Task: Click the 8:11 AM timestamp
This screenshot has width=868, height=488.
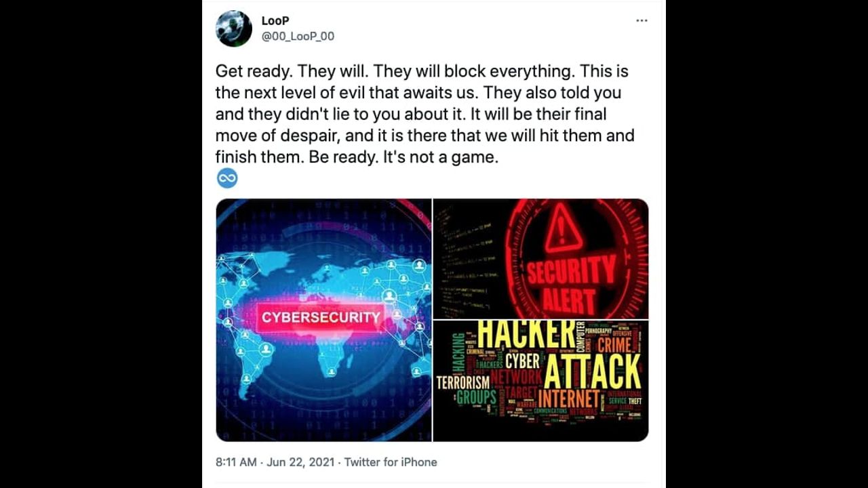Action: (x=236, y=462)
